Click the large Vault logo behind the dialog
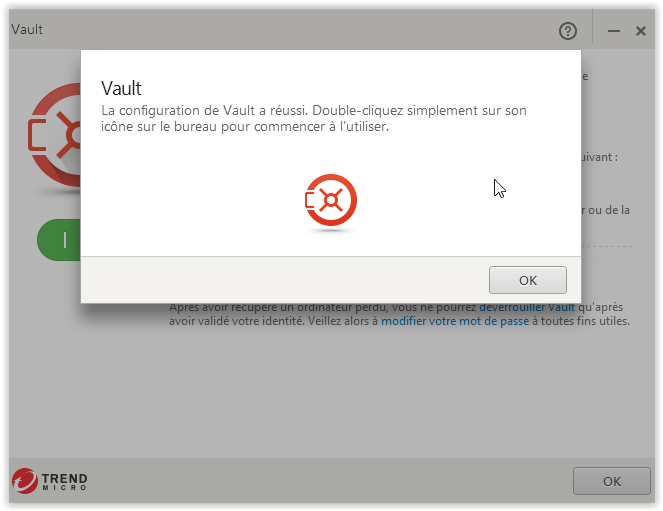Image resolution: width=663 pixels, height=511 pixels. 55,135
